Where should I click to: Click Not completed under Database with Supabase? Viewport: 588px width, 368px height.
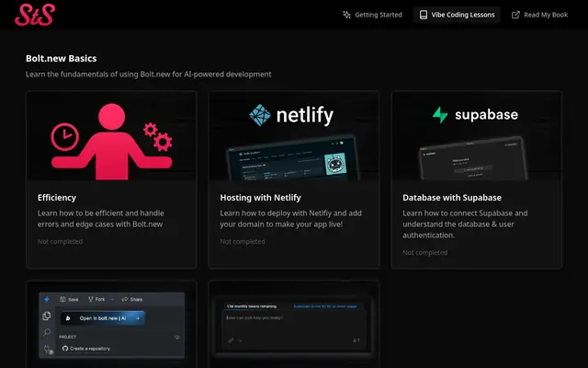tap(424, 253)
